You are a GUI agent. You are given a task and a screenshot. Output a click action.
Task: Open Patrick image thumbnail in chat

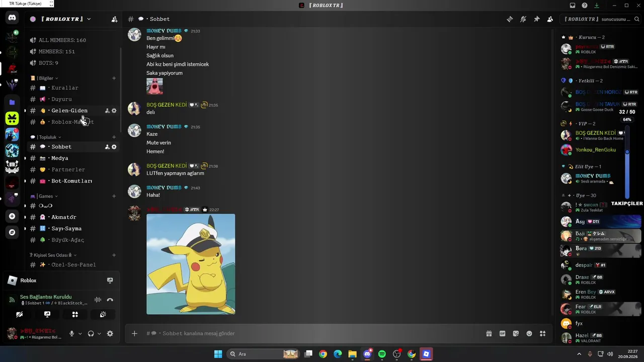click(x=154, y=86)
